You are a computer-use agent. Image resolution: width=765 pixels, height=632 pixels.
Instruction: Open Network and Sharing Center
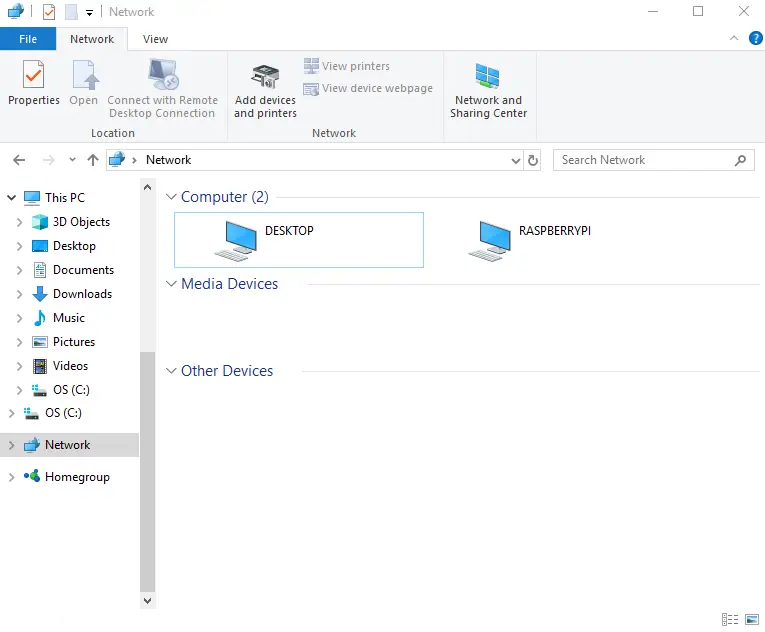(x=488, y=91)
